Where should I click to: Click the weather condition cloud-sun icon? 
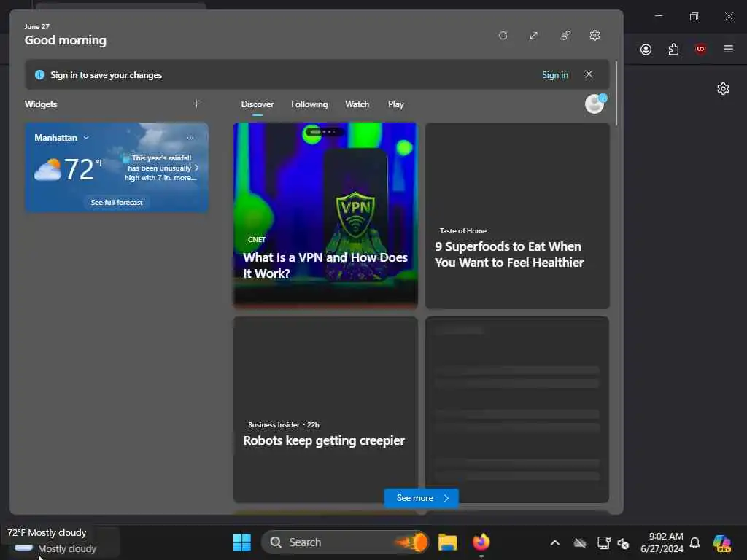pyautogui.click(x=47, y=169)
